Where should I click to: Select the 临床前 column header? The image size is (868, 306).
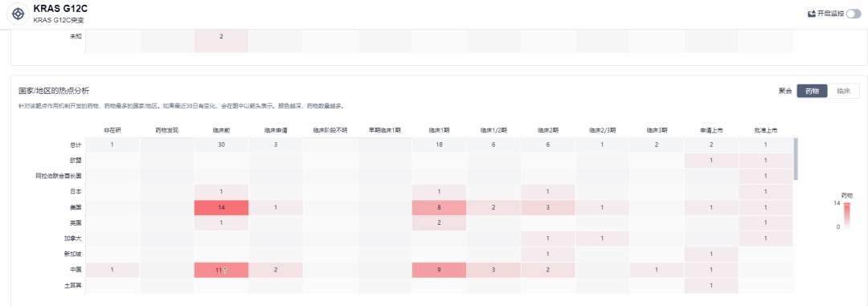(222, 131)
